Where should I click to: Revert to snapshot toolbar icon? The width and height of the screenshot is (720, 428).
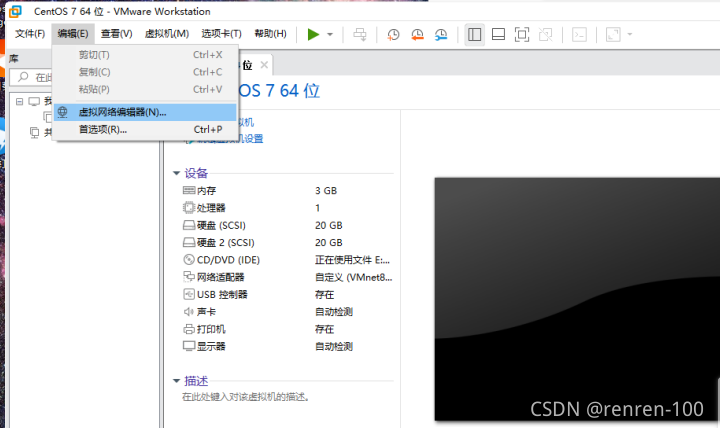click(x=417, y=34)
